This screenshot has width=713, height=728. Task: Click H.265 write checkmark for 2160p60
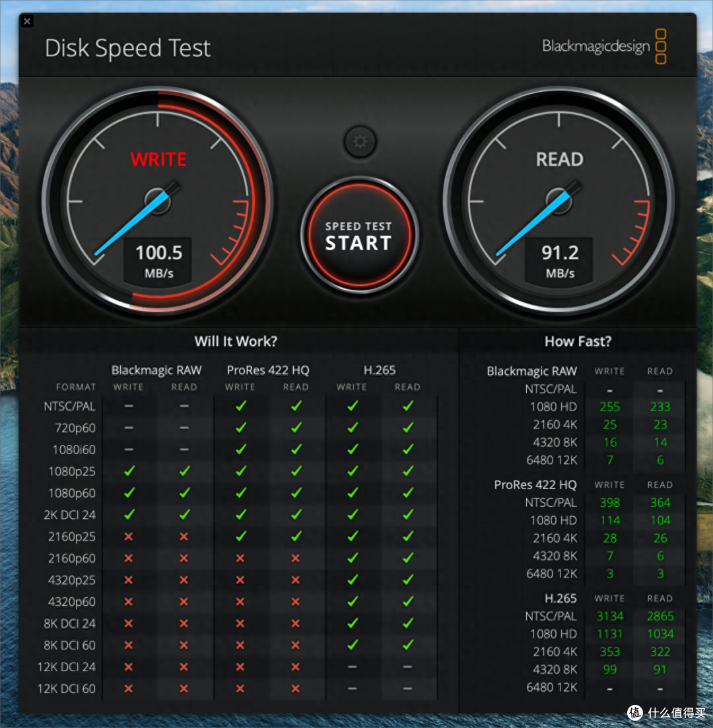[x=353, y=558]
